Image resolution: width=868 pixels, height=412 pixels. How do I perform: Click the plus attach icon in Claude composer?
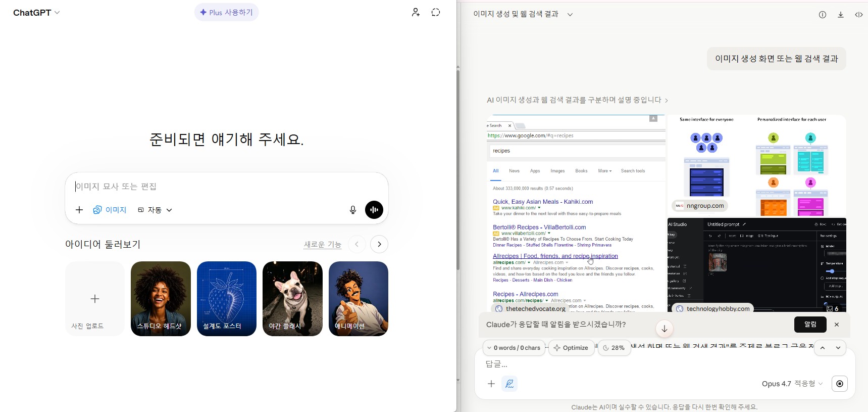491,384
